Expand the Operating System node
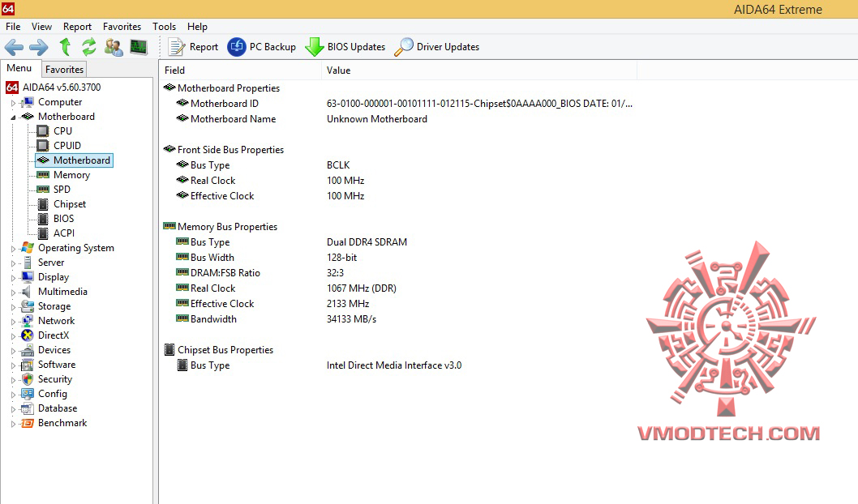This screenshot has width=858, height=504. click(13, 249)
